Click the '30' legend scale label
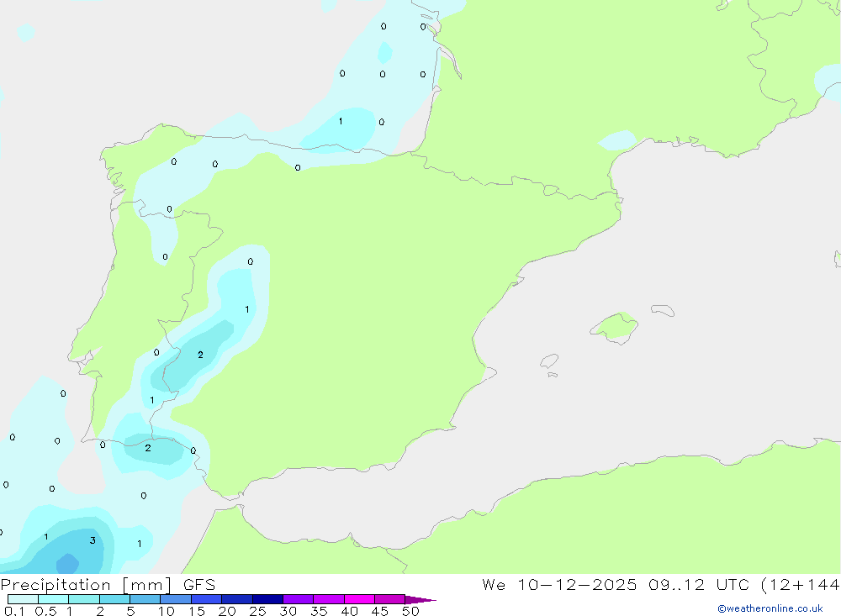 (288, 611)
